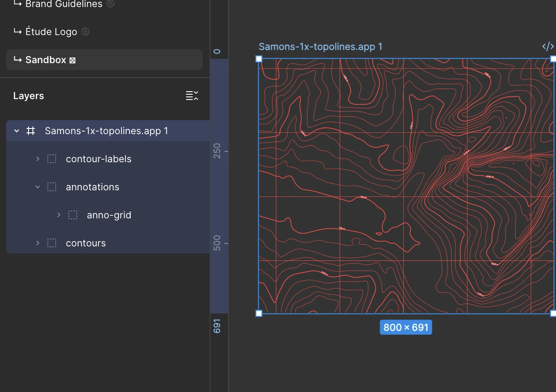This screenshot has width=556, height=392.
Task: Select the Samons-1x-topolines.app 1 layer
Action: pos(108,131)
